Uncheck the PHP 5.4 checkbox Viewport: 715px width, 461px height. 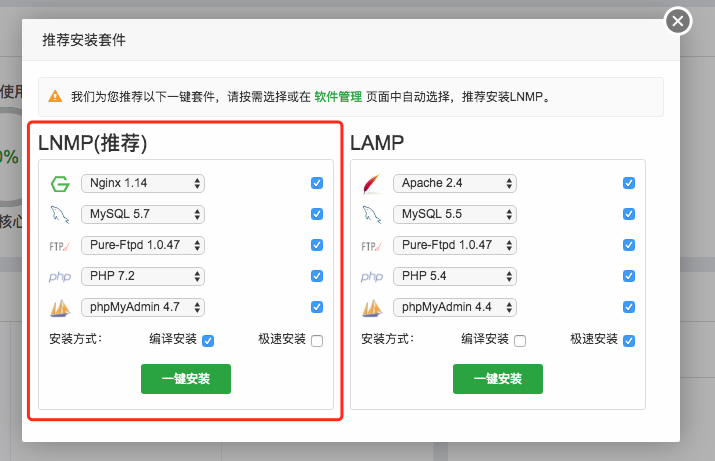point(629,276)
